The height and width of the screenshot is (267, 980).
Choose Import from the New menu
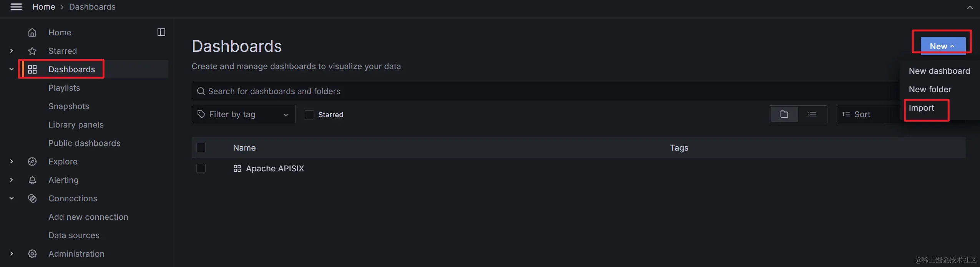point(921,108)
